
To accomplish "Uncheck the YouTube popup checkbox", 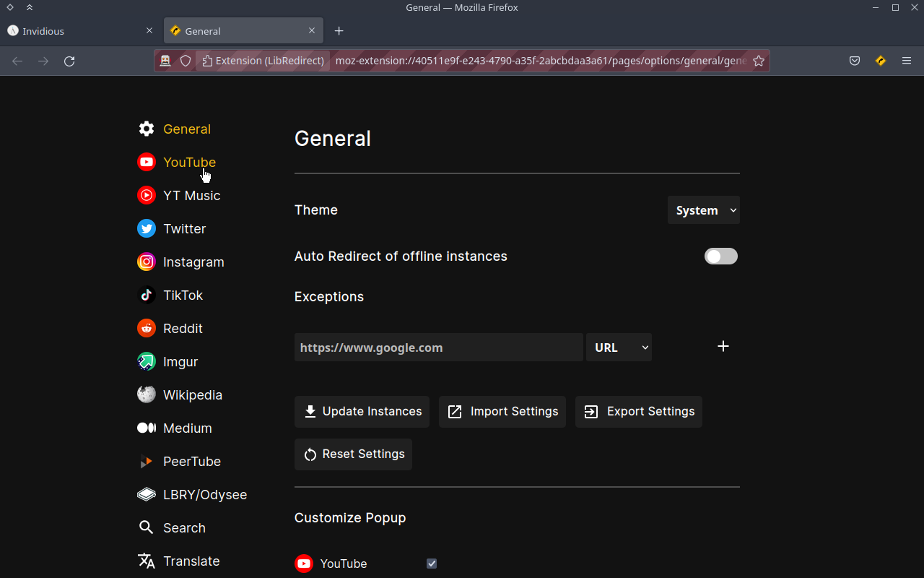I will (x=432, y=564).
